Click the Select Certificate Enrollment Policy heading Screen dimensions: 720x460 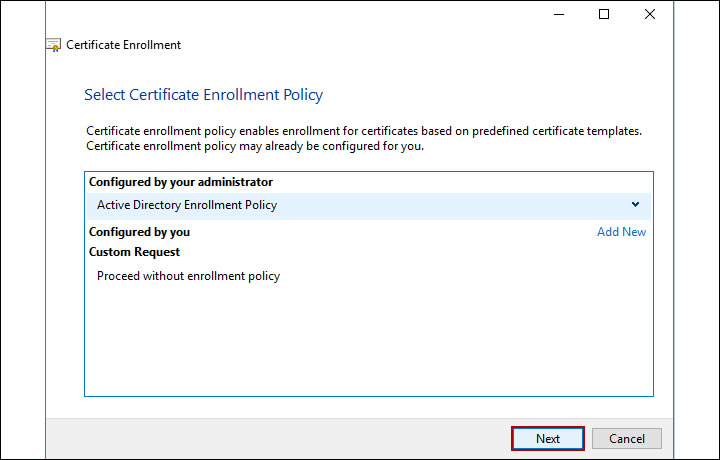point(203,95)
